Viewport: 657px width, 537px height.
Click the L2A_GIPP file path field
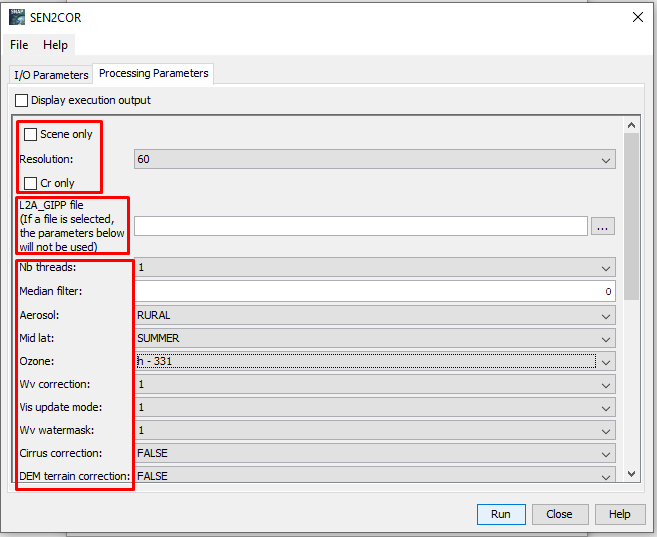point(361,226)
